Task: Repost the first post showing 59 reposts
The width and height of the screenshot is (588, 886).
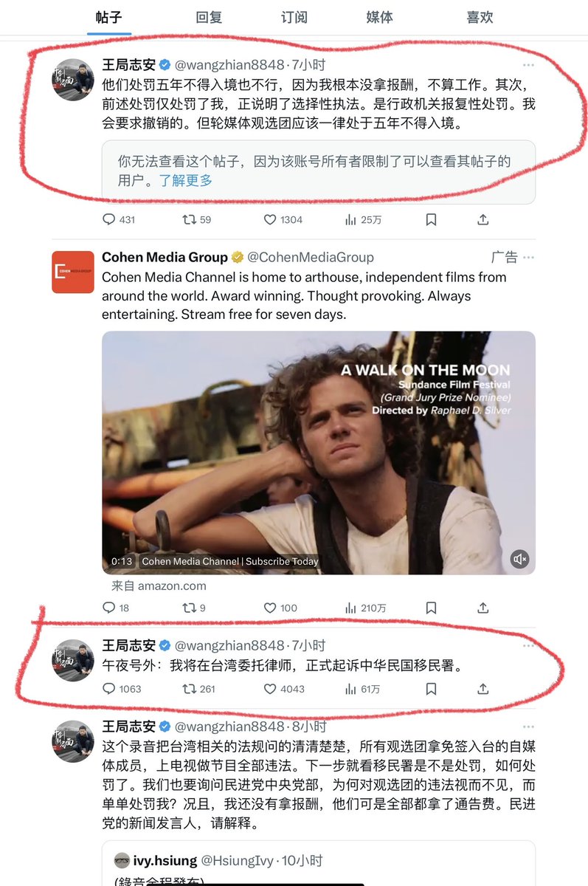Action: 196,219
